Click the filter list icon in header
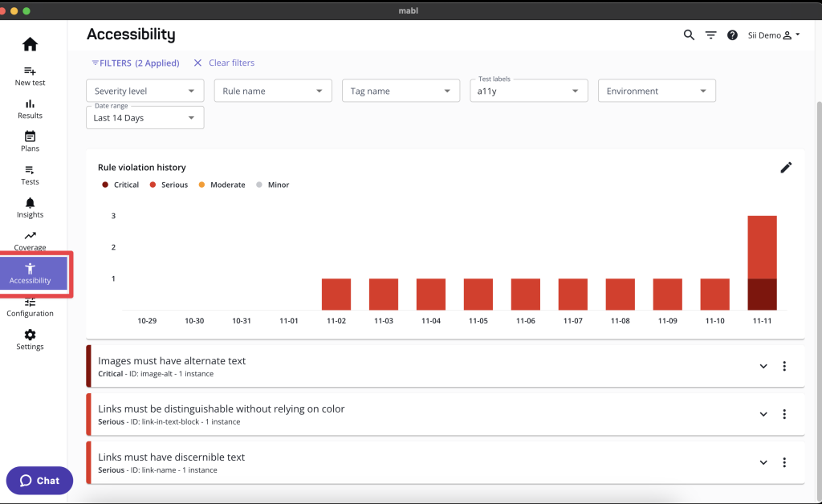The width and height of the screenshot is (822, 504). click(x=711, y=35)
